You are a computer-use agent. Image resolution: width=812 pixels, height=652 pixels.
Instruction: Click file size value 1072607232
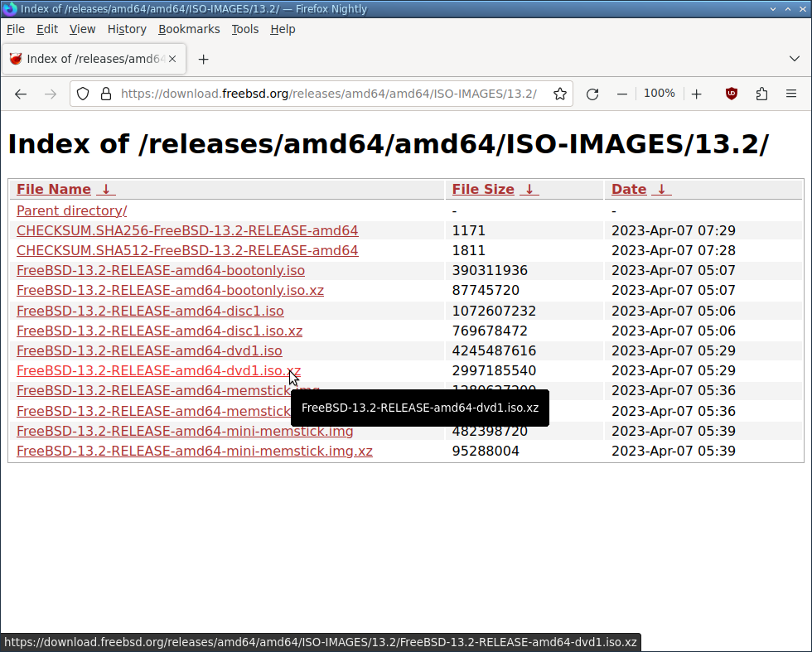pyautogui.click(x=494, y=311)
